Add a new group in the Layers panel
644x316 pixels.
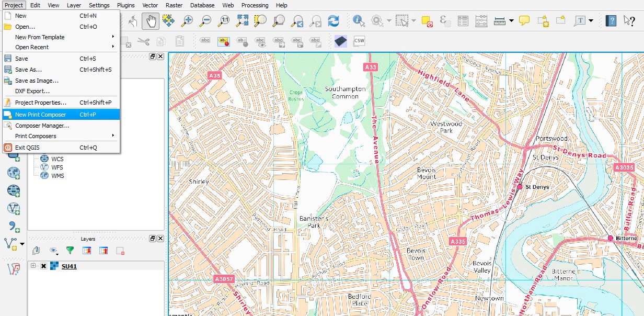coord(36,250)
